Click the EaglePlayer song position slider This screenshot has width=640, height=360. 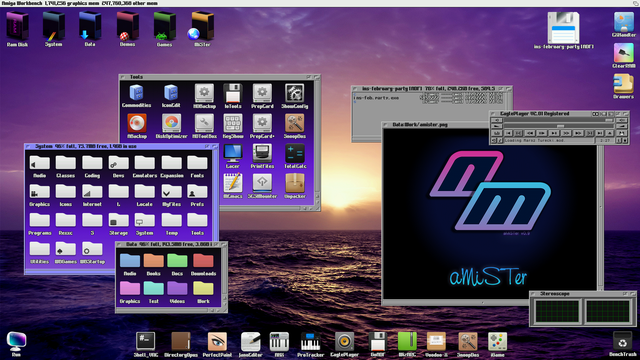(559, 126)
